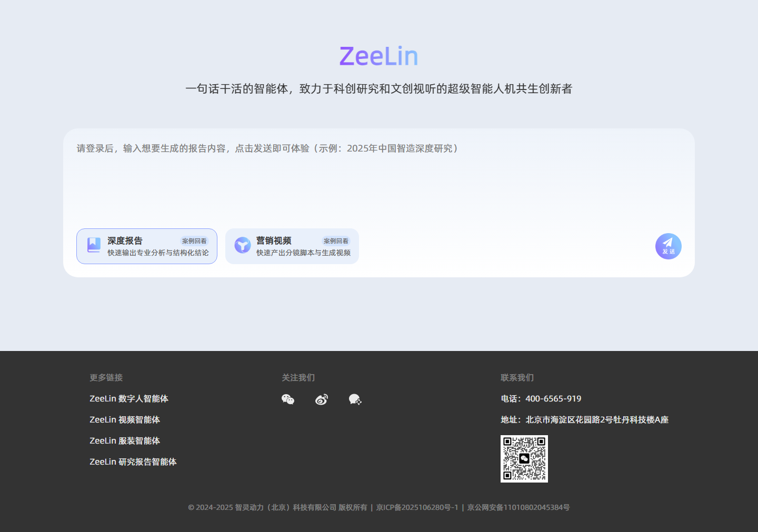Open the ZeeLin 视频智能体 link
The height and width of the screenshot is (532, 758).
[x=125, y=420]
